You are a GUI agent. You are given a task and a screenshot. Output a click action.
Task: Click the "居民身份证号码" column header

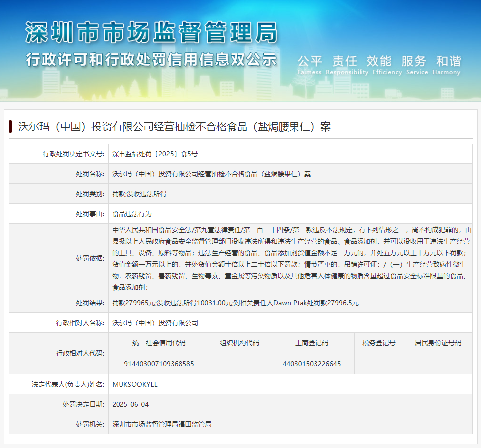coord(438,343)
